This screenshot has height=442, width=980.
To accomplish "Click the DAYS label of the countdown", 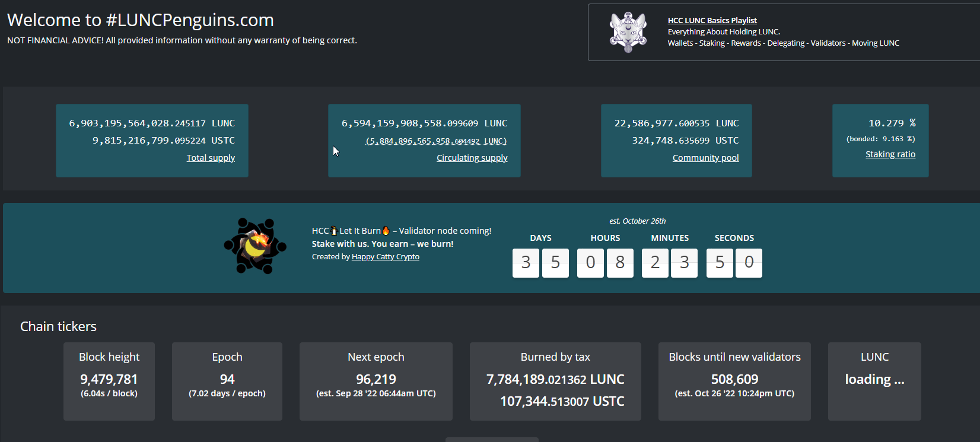I will (x=540, y=238).
